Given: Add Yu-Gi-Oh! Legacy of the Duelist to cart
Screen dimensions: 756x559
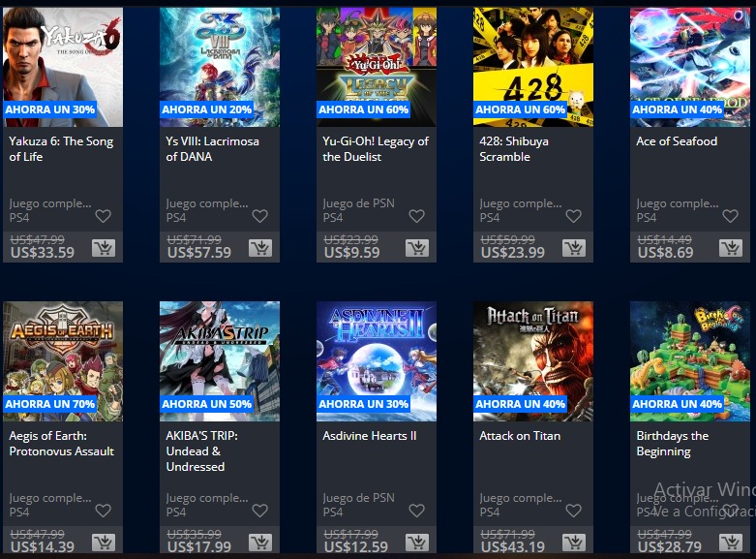Looking at the screenshot, I should pyautogui.click(x=417, y=248).
